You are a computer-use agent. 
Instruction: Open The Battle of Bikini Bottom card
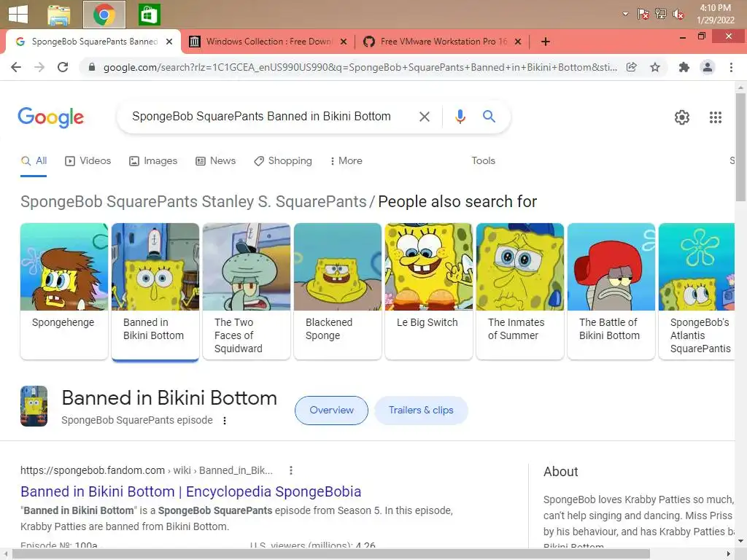[x=611, y=291]
